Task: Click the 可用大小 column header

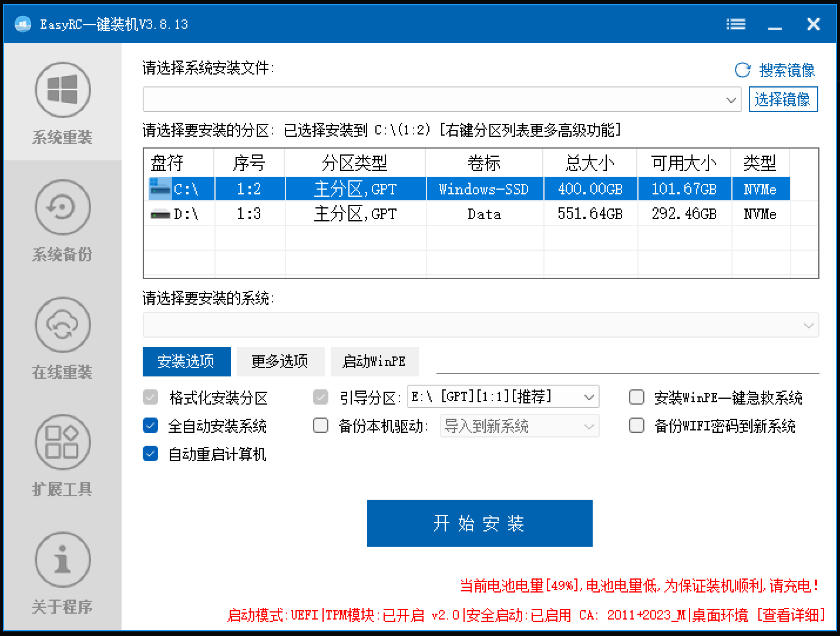Action: 684,163
